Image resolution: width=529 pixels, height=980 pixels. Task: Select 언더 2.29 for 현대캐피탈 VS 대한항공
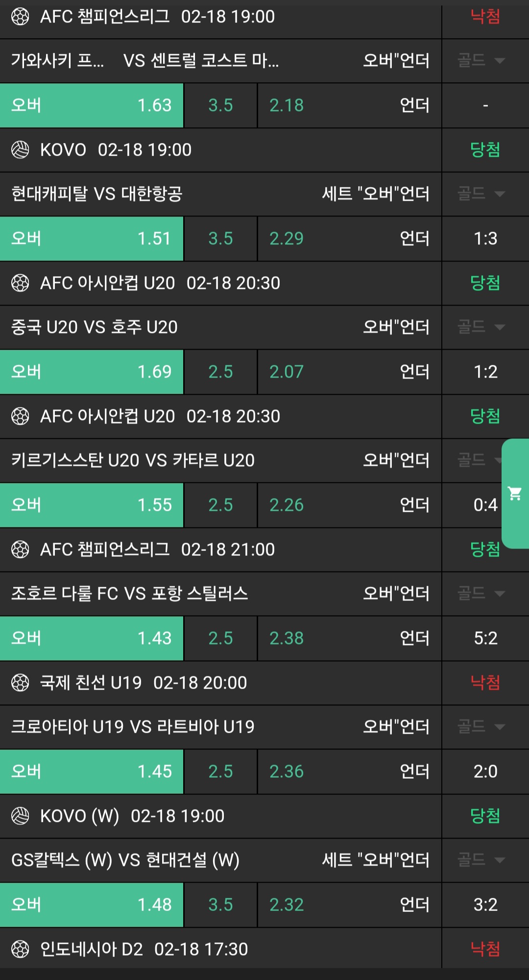click(x=349, y=239)
